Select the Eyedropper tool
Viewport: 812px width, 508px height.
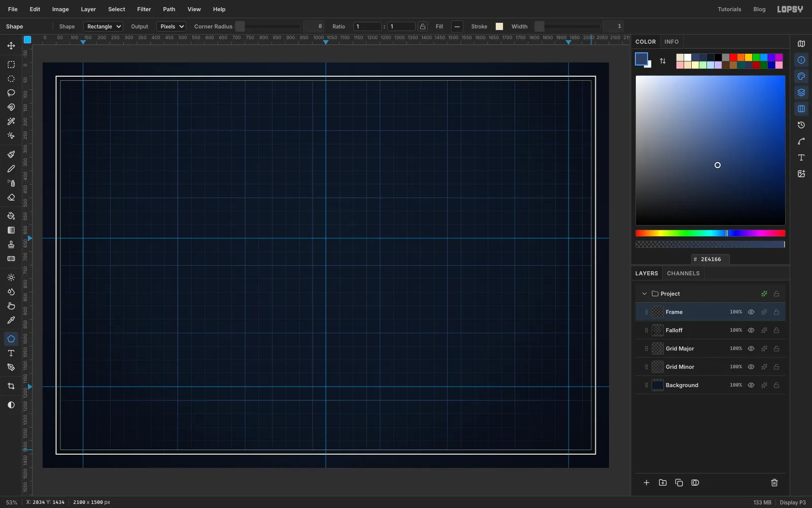pos(11,320)
